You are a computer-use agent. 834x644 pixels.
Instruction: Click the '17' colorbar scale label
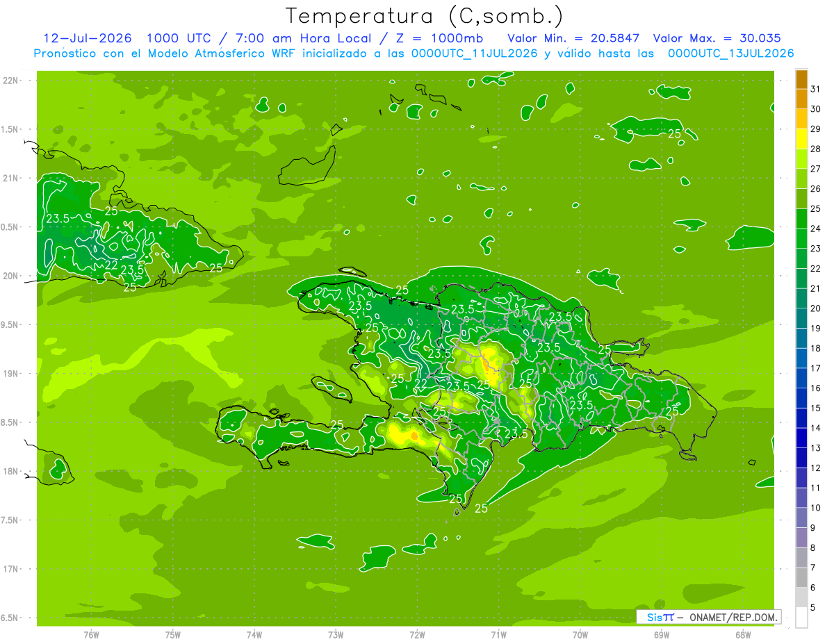816,368
